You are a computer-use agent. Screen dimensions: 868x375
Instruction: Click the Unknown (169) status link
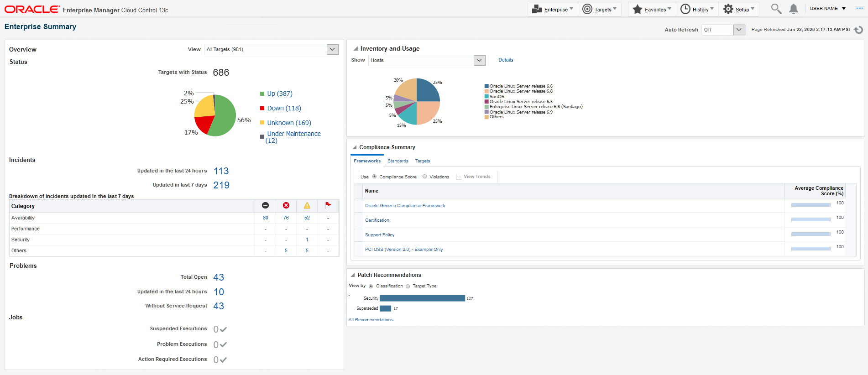[289, 123]
